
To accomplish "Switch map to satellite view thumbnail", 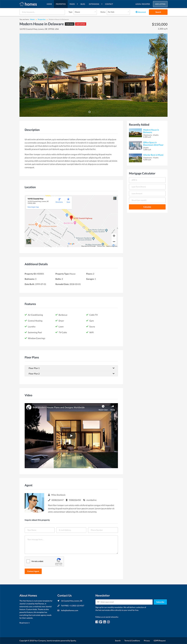I will click(29, 242).
